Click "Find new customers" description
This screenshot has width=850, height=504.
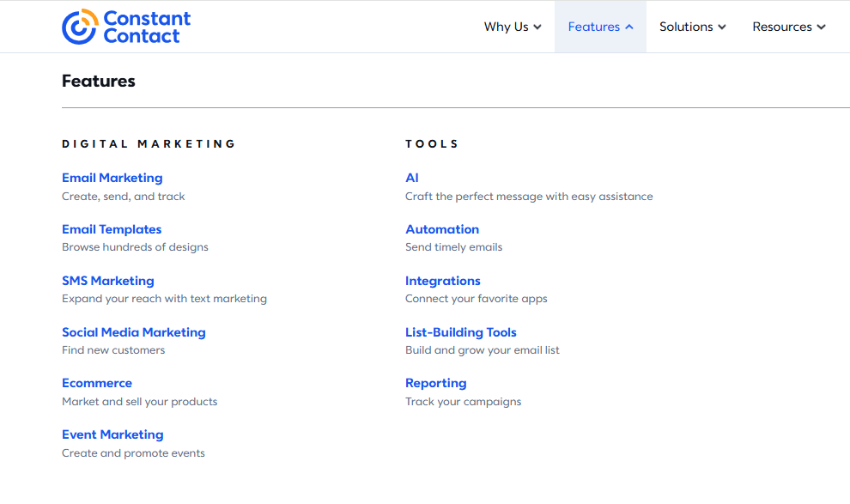113,350
